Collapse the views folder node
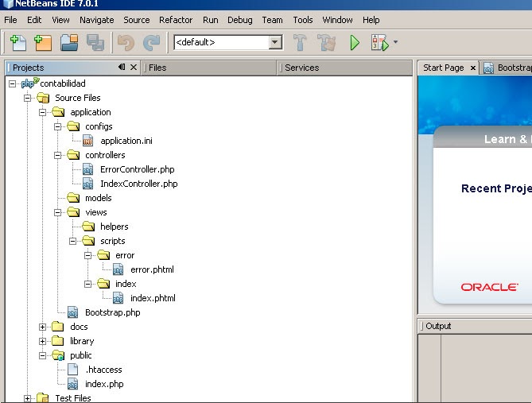The image size is (532, 403). (58, 212)
